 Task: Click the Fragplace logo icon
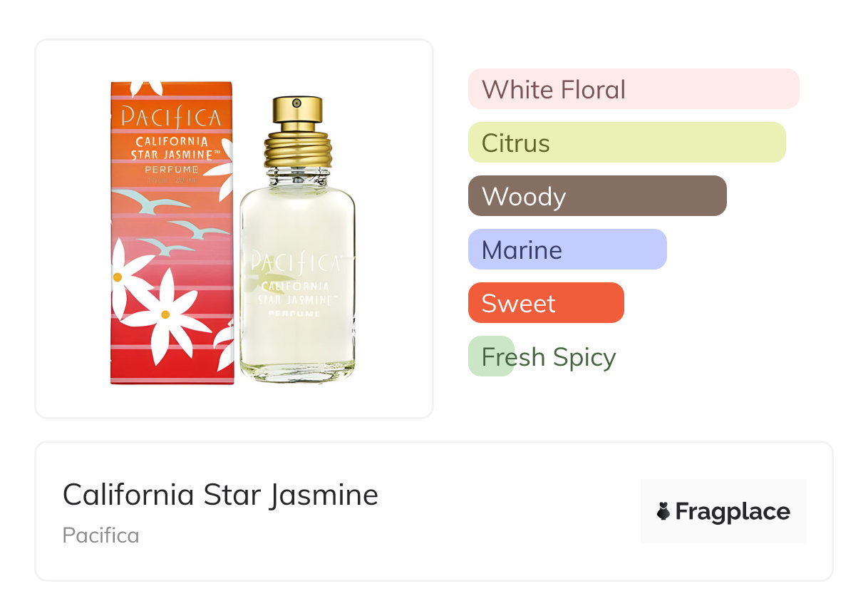(x=663, y=511)
